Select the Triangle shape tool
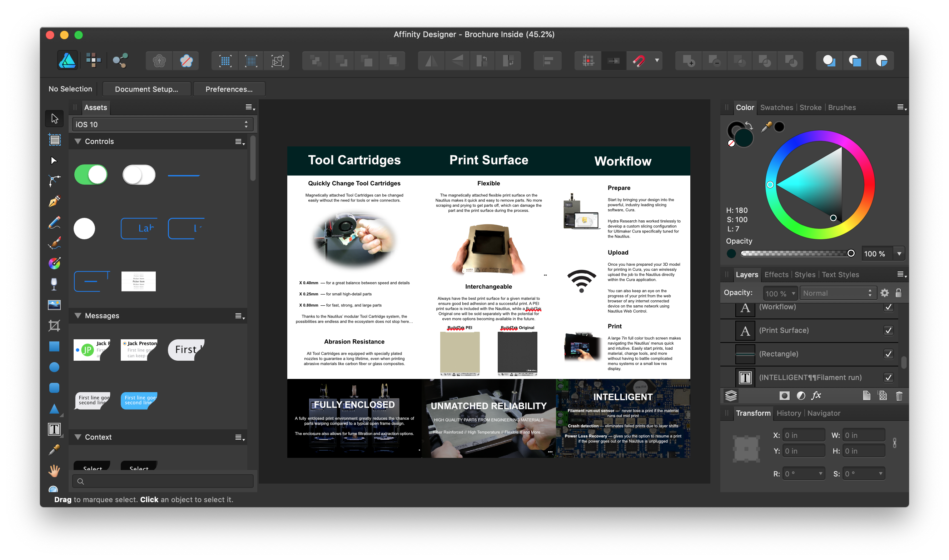 54,409
